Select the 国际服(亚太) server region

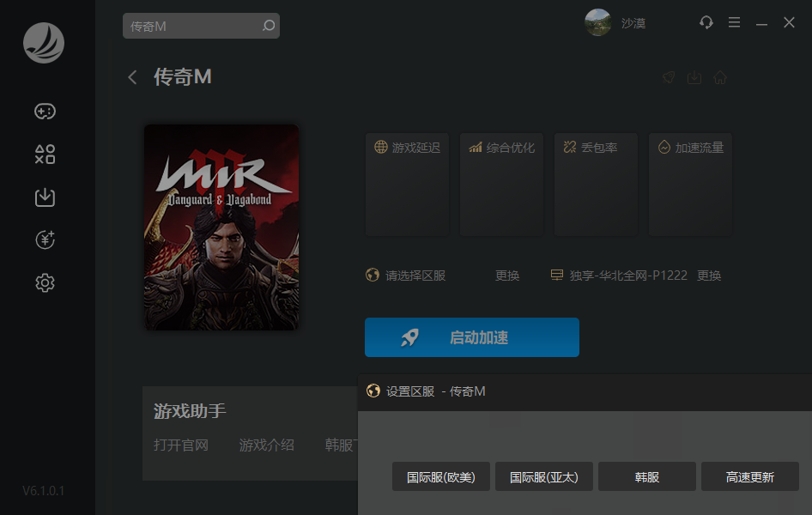(543, 477)
